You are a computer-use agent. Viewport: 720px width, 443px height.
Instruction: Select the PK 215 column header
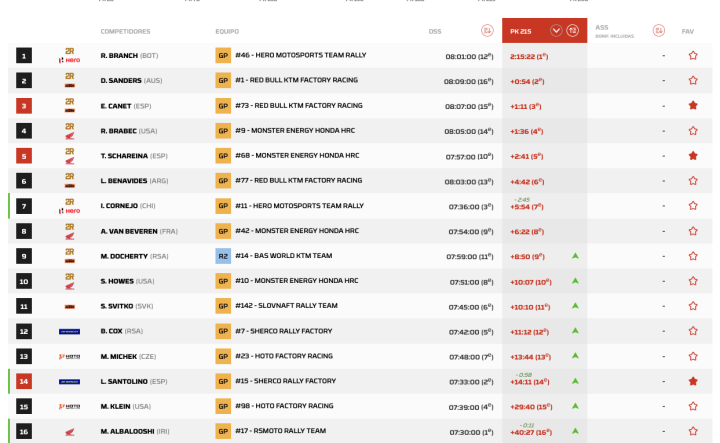click(545, 31)
